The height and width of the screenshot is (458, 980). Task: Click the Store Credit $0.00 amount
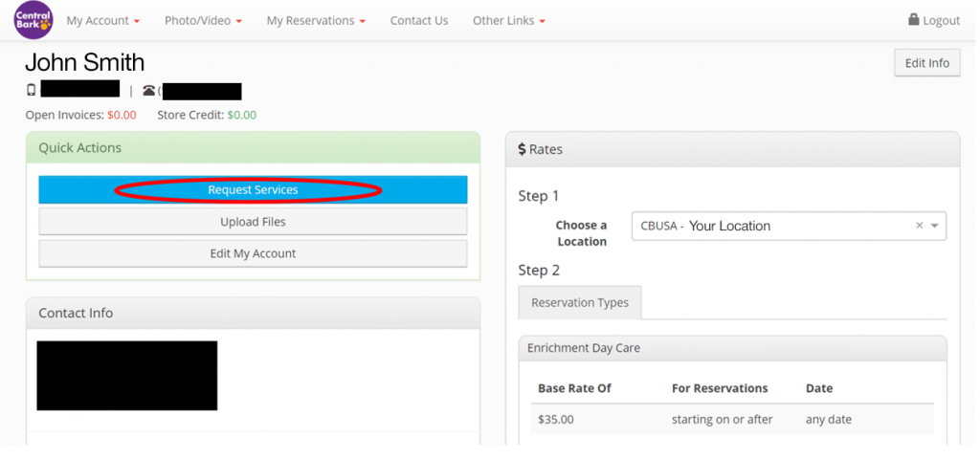tap(241, 115)
